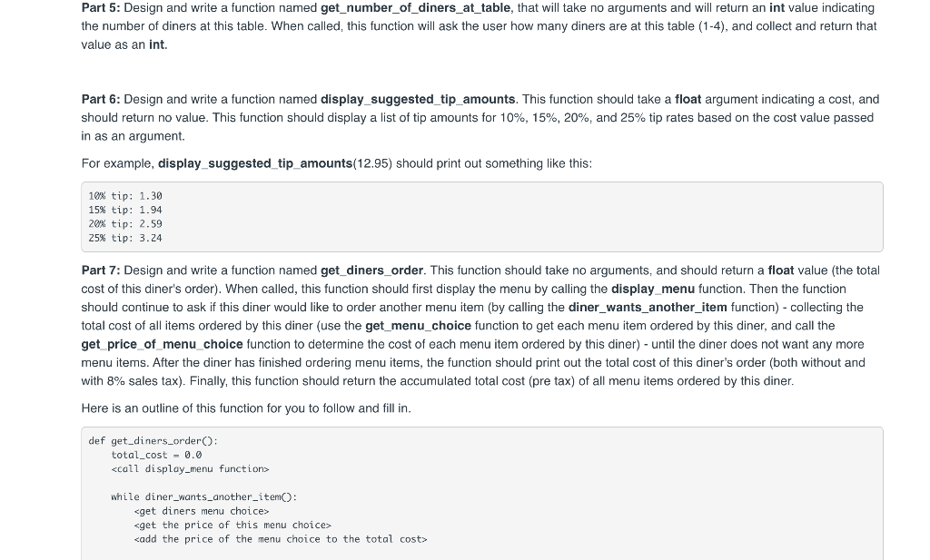930x560 pixels.
Task: Click the bold diner_wants_another_item function name
Action: pyautogui.click(x=648, y=308)
